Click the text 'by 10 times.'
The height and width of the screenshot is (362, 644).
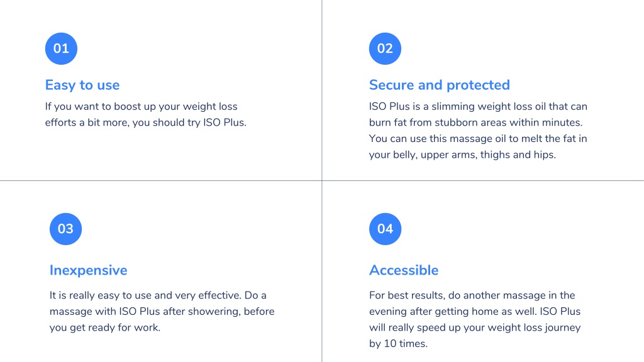398,344
